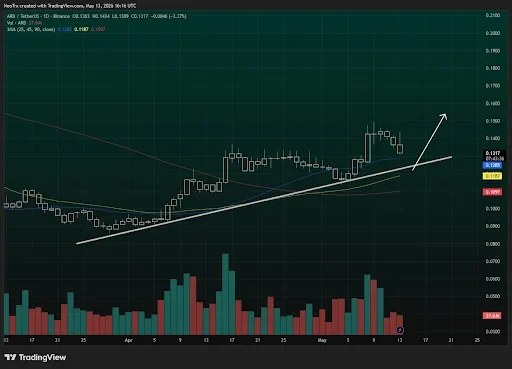Viewport: 512px width, 369px height.
Task: Click the 0.1600 price scale label
Action: tap(493, 103)
